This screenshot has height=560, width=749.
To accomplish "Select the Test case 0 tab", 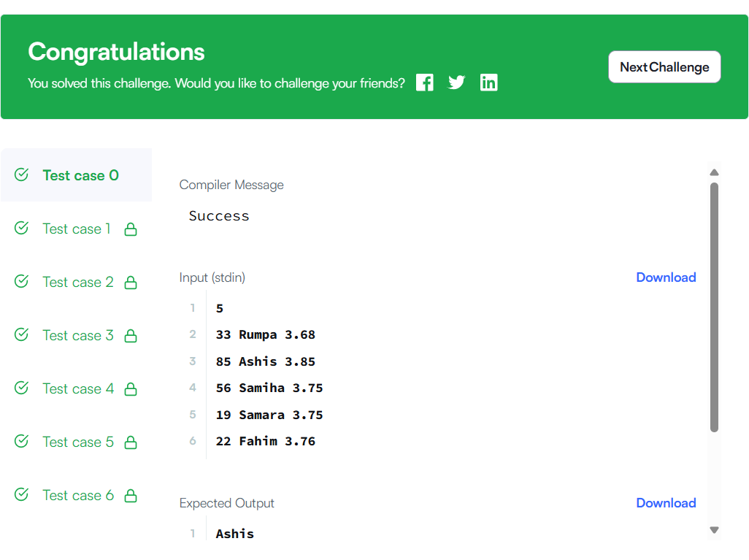I will coord(77,175).
